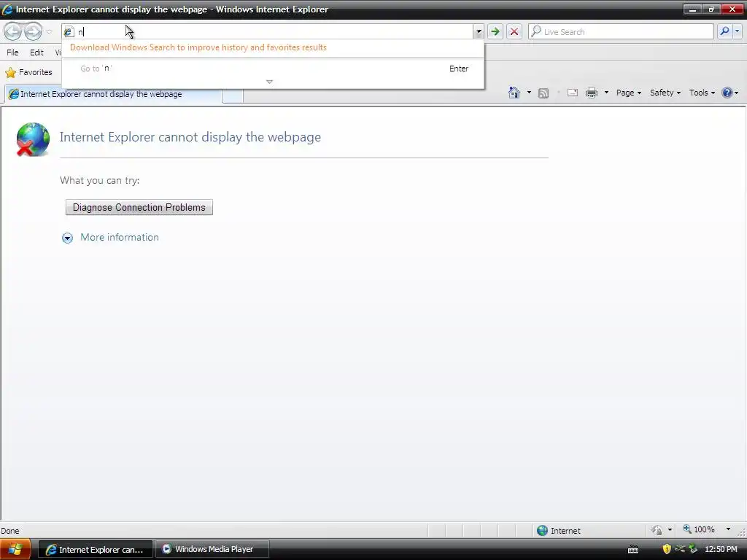
Task: Click the address bar page icon
Action: click(x=69, y=32)
